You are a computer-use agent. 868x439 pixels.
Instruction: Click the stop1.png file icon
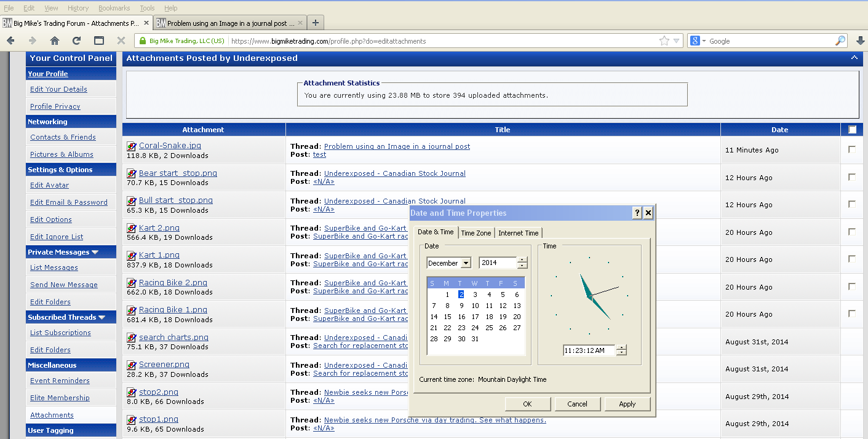click(131, 420)
